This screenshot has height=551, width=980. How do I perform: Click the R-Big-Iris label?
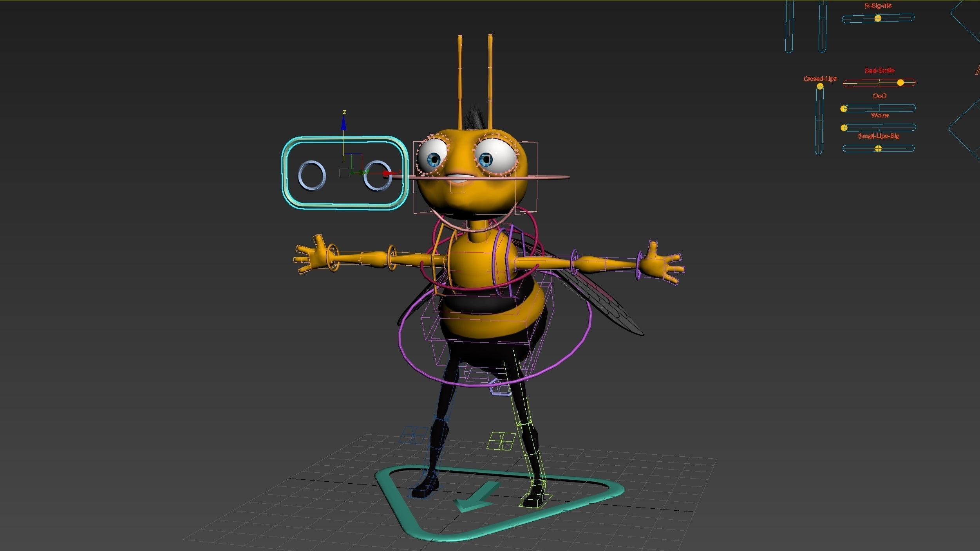pos(878,6)
